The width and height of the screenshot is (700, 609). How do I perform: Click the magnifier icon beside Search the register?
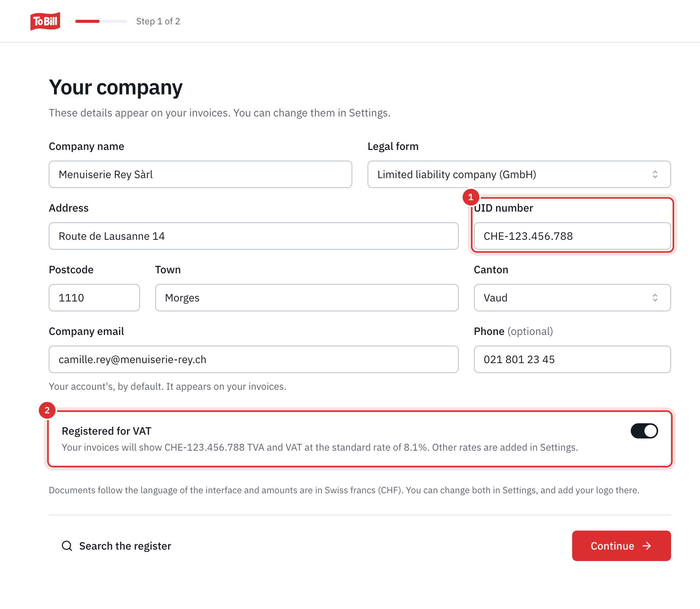tap(67, 546)
